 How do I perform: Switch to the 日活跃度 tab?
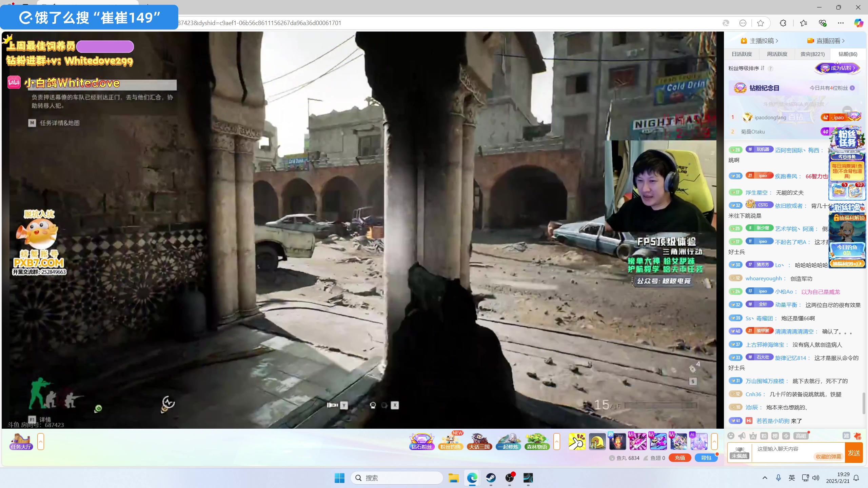coord(742,54)
